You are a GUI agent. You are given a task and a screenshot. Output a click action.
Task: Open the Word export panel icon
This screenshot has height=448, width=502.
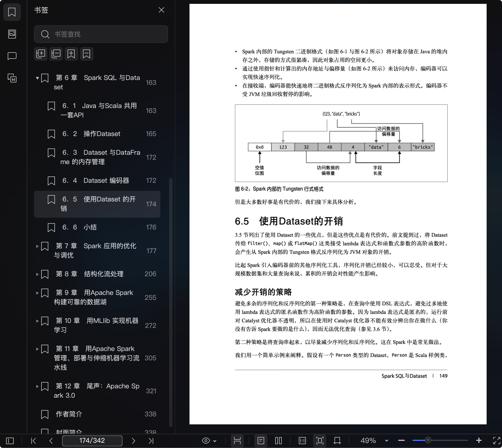12,78
